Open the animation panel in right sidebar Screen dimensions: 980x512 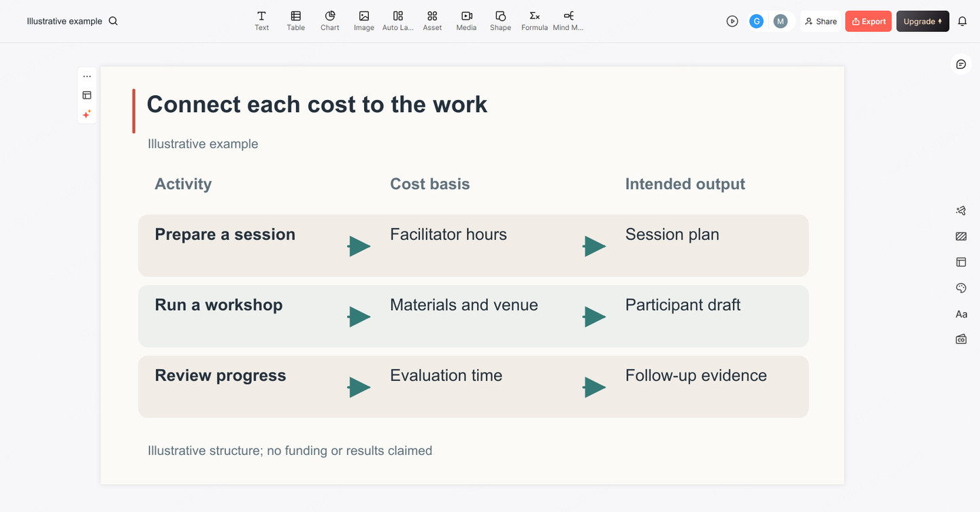961,211
